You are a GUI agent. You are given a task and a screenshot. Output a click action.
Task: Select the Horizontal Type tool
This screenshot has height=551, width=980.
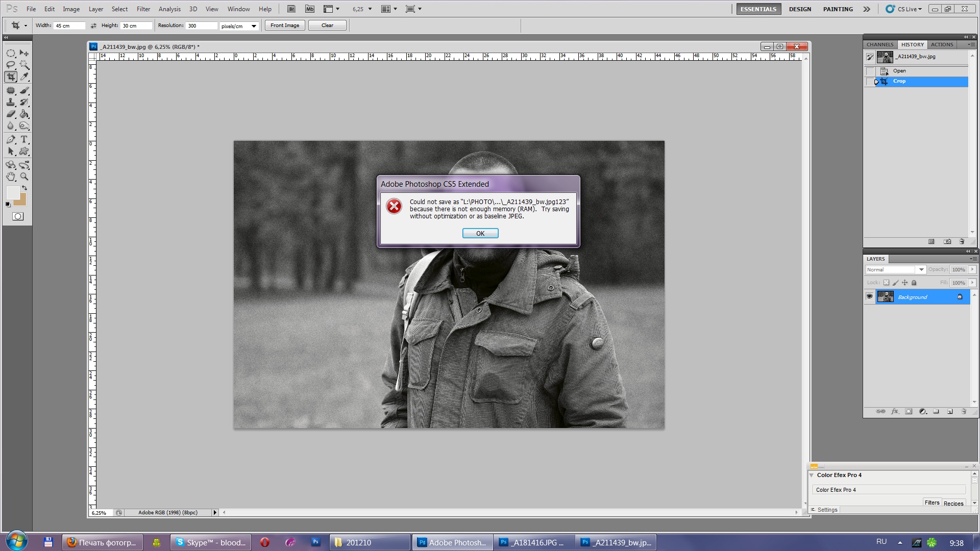[x=24, y=139]
